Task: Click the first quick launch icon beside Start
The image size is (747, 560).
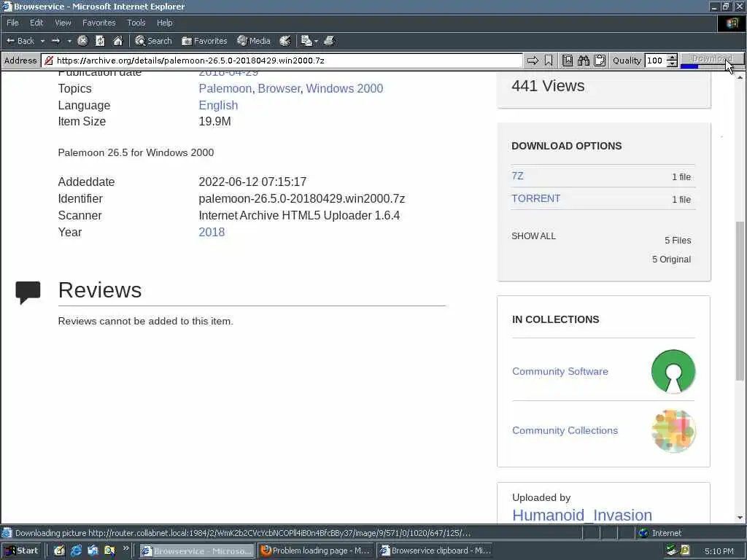Action: pyautogui.click(x=59, y=551)
